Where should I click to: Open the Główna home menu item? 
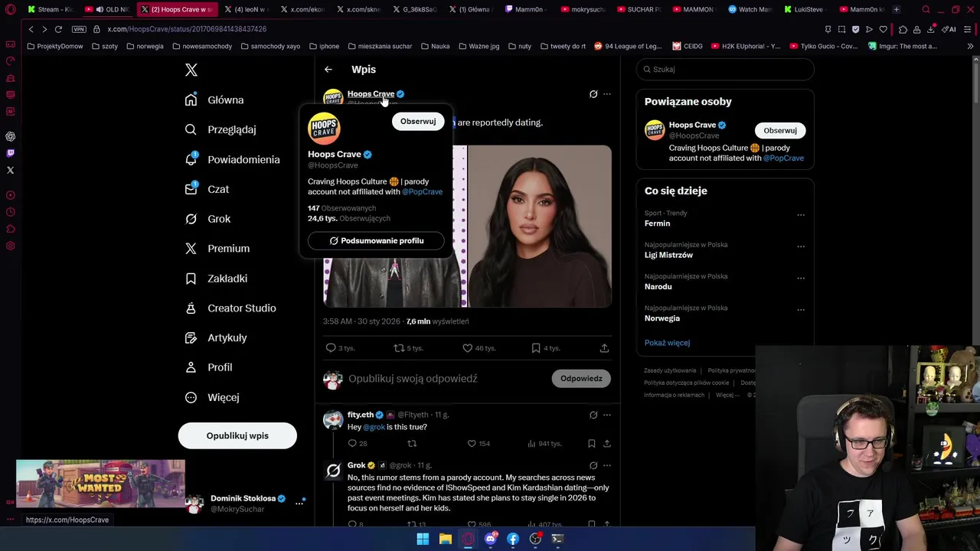[214, 99]
